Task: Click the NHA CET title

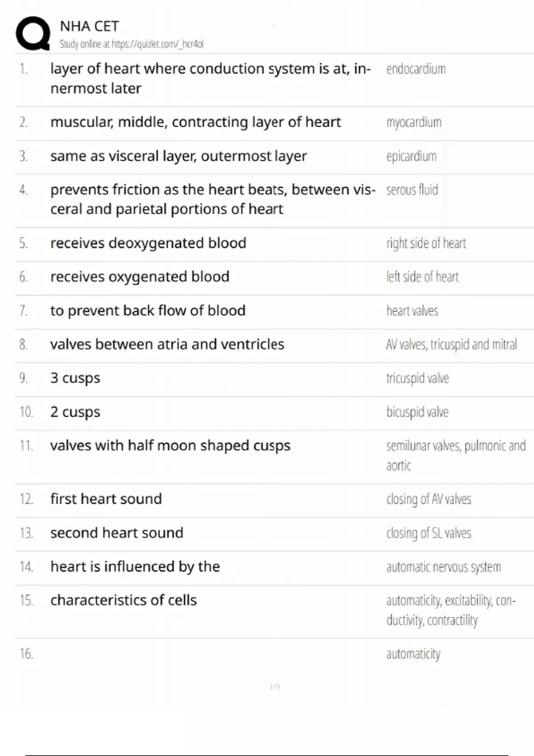Action: coord(89,26)
